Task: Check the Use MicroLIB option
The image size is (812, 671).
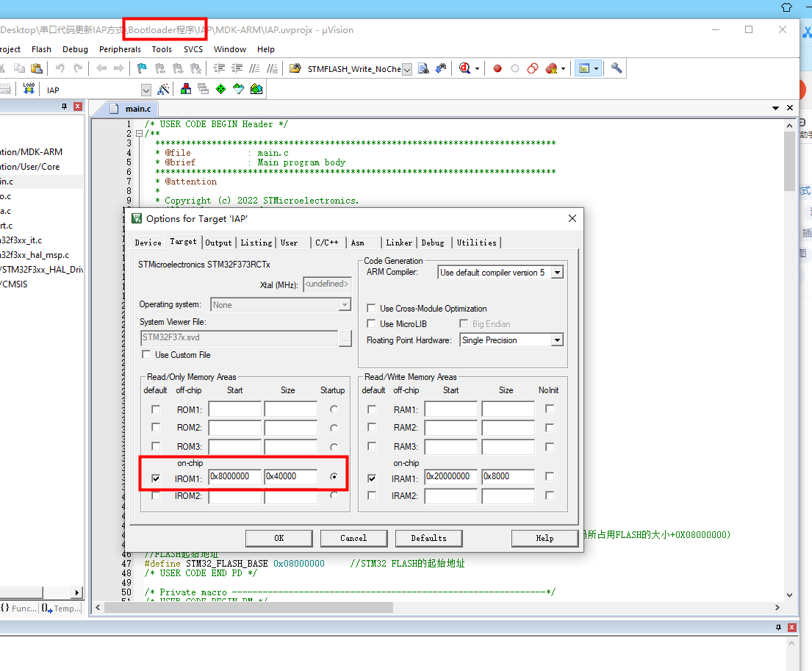Action: [x=372, y=323]
